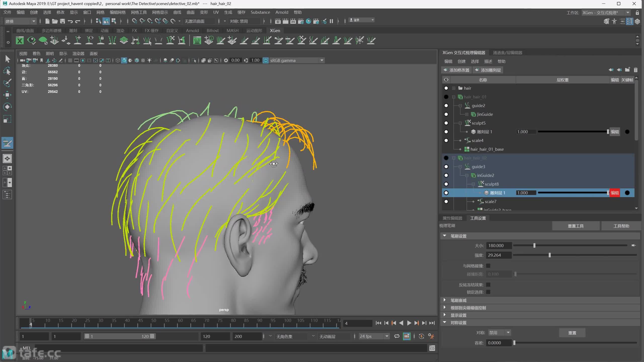644x362 pixels.
Task: Click the red 编辑 button on selected sculpt layer
Action: 615,193
